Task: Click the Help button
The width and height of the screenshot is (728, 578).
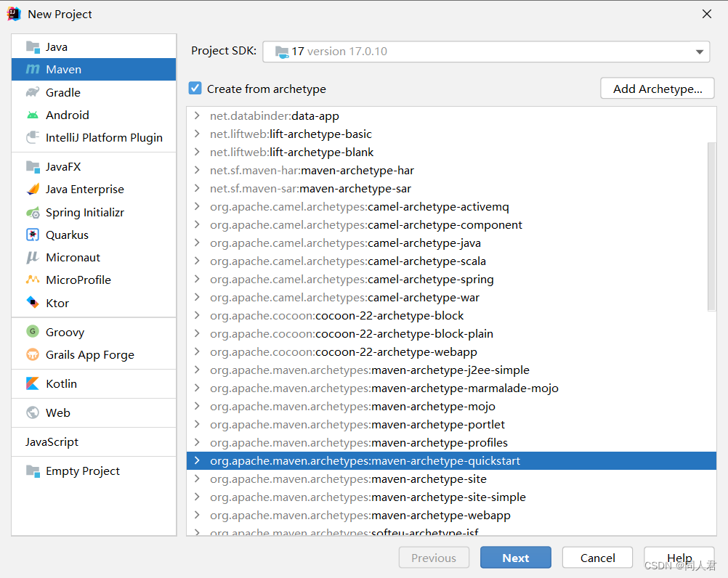Action: [679, 558]
